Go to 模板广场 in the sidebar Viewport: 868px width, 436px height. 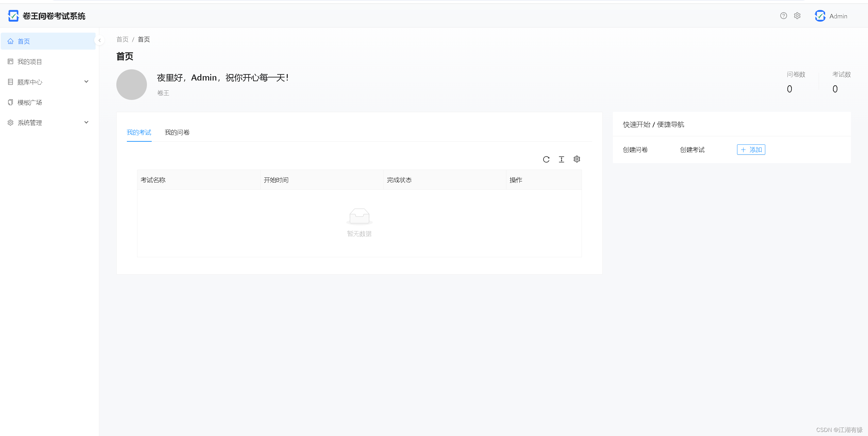click(x=30, y=102)
